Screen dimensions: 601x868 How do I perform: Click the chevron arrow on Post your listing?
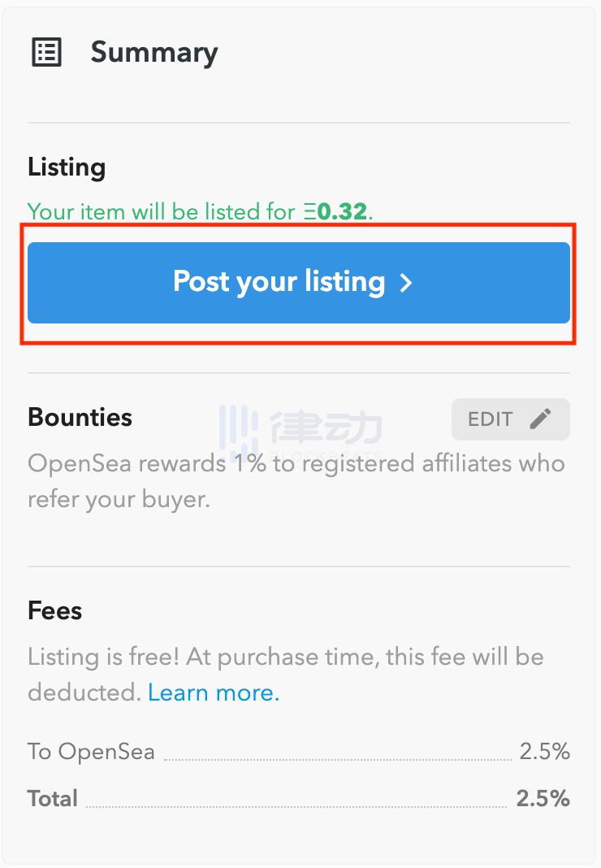pyautogui.click(x=406, y=283)
